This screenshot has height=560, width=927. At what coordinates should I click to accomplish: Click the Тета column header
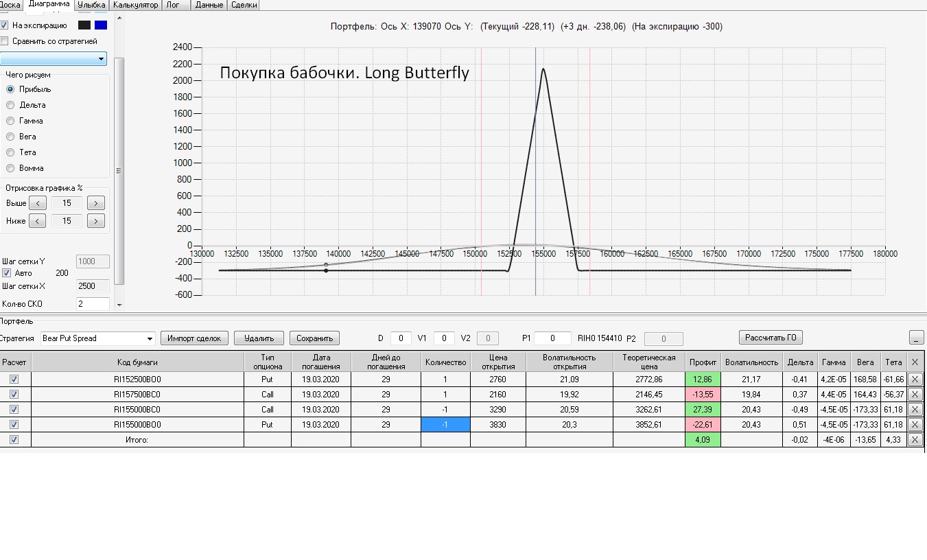[x=893, y=362]
